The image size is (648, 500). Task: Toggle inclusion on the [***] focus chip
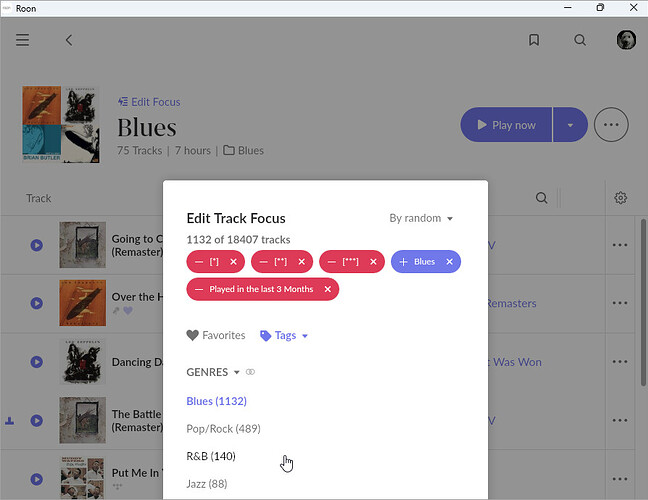332,262
